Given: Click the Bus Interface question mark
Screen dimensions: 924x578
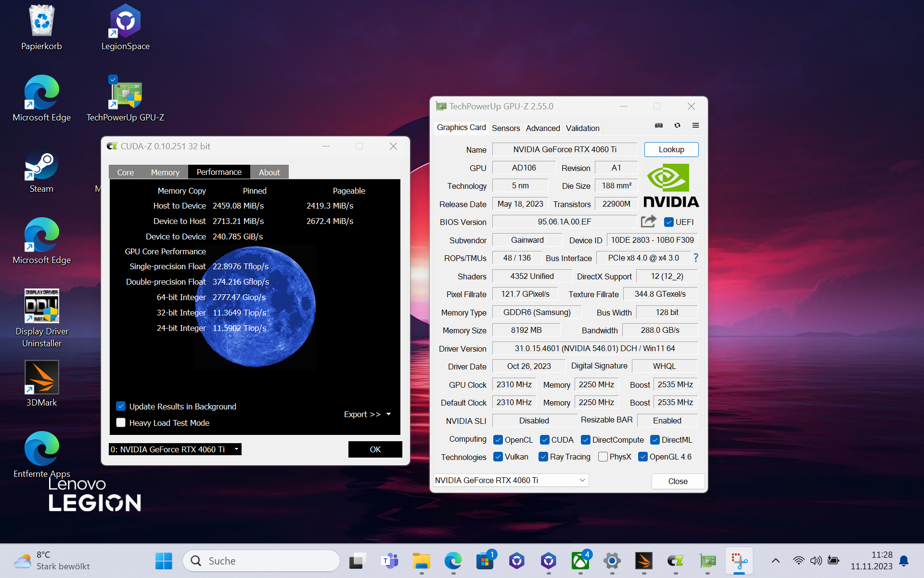Looking at the screenshot, I should [x=695, y=258].
